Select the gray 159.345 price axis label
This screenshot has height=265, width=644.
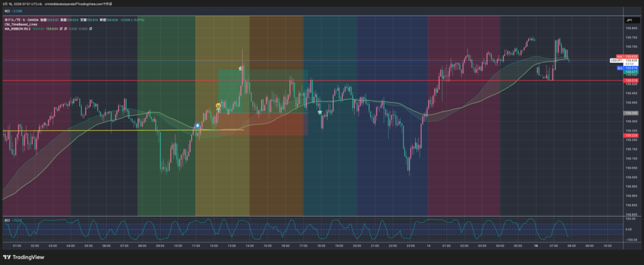(x=629, y=113)
